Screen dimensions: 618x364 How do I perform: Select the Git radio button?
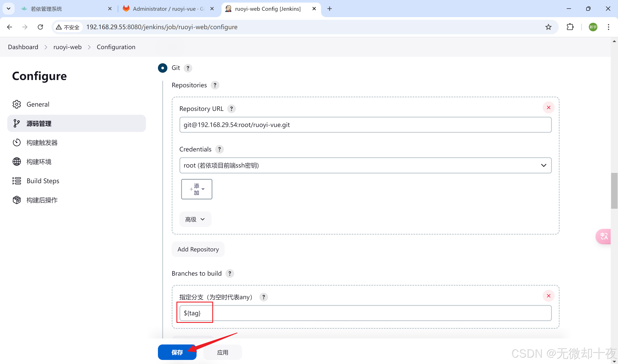[162, 68]
